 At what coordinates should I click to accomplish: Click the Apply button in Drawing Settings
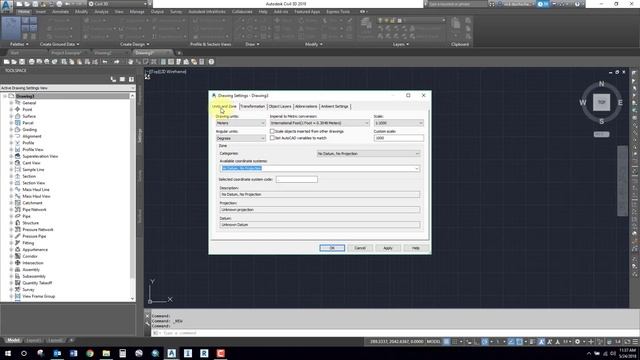[x=388, y=248]
